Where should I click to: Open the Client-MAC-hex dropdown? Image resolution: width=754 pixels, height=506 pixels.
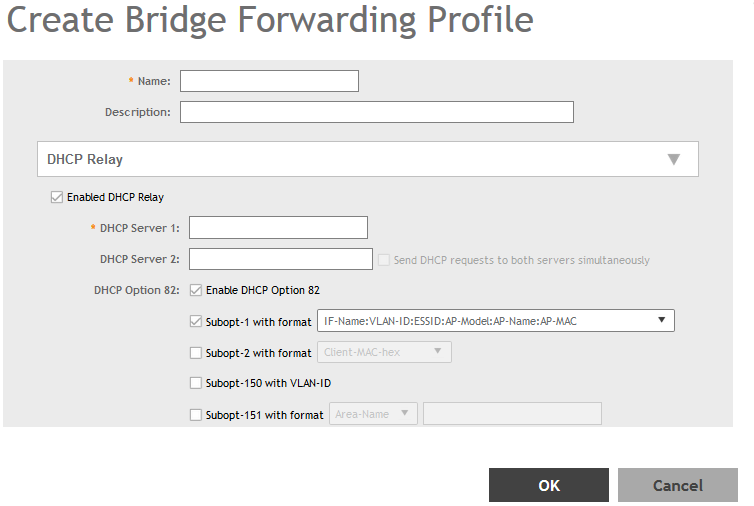pos(384,352)
